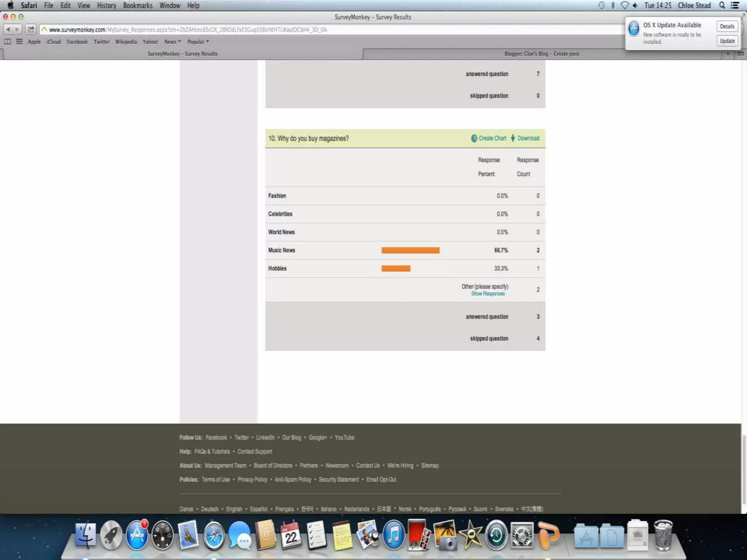Open the History menu

click(106, 5)
